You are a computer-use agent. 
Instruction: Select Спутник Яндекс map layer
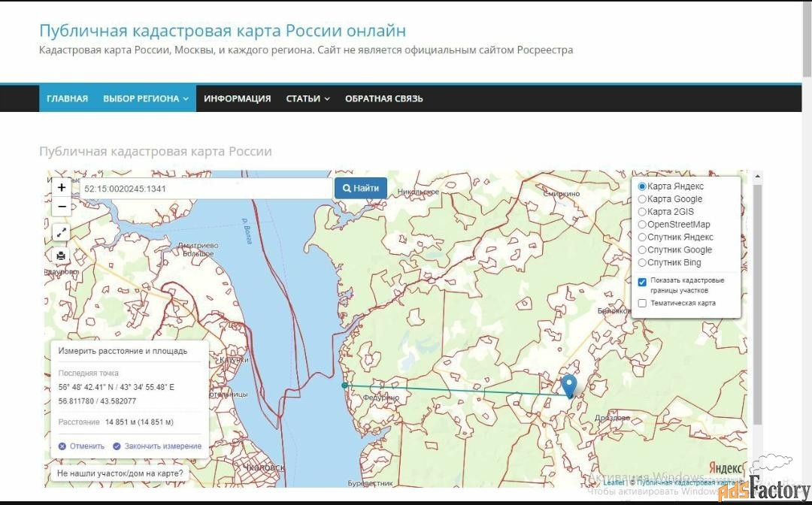pyautogui.click(x=642, y=237)
